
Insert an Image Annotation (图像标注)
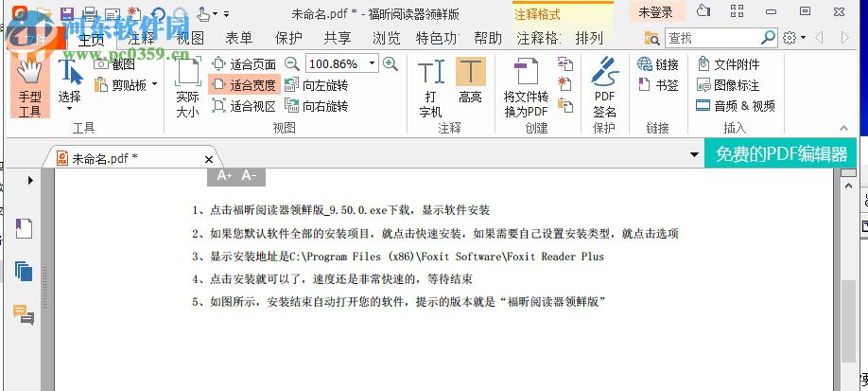click(x=728, y=85)
